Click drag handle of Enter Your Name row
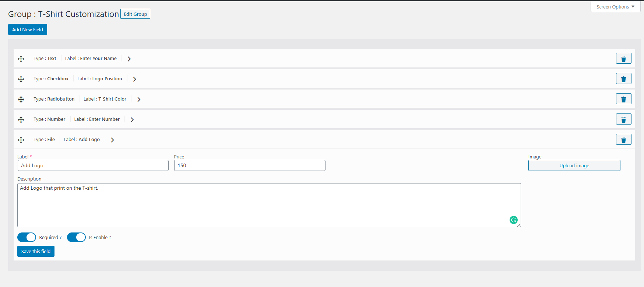 [21, 59]
